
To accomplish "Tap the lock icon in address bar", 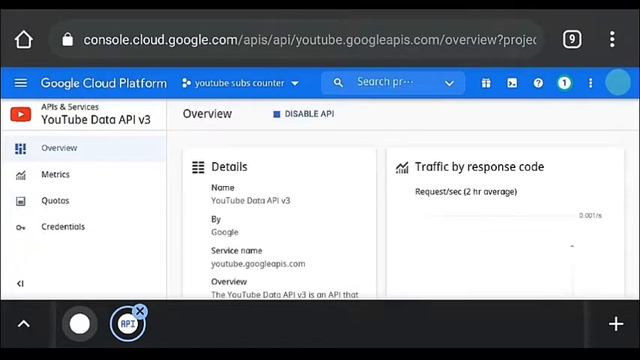I will (x=68, y=40).
